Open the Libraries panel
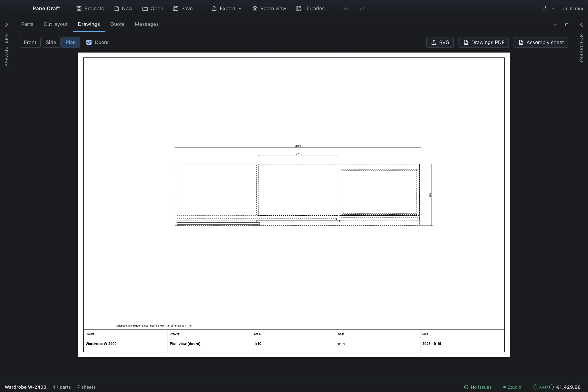Viewport: 588px width, 392px height. coord(310,8)
